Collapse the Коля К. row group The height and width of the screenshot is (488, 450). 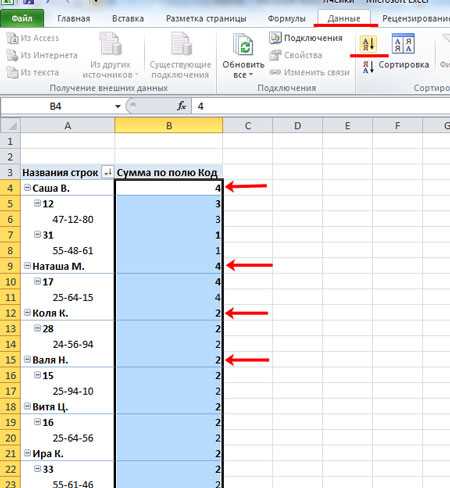pos(27,312)
